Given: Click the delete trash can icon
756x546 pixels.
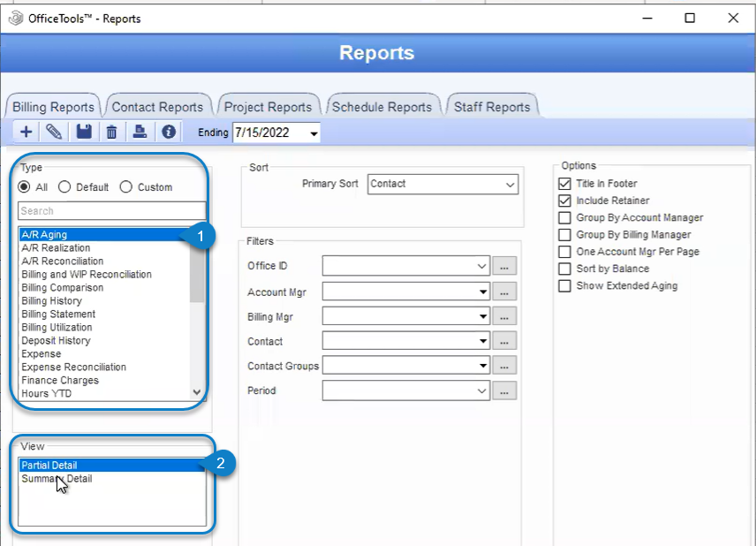Looking at the screenshot, I should point(111,132).
